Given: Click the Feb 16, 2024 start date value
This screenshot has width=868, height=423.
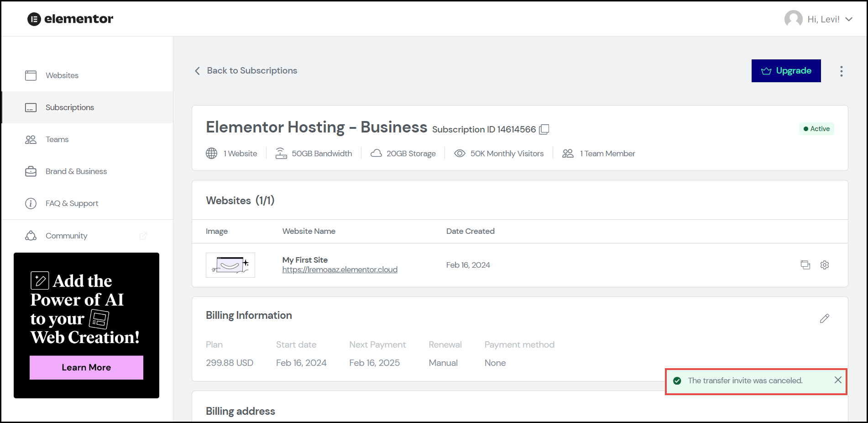Looking at the screenshot, I should pyautogui.click(x=301, y=363).
